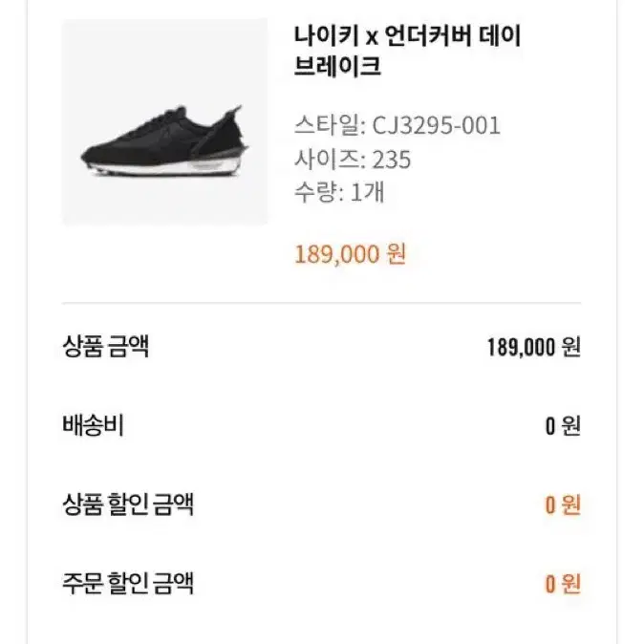Open the black sneaker product thumbnail
Viewport: 644px width, 644px height.
pos(164,122)
